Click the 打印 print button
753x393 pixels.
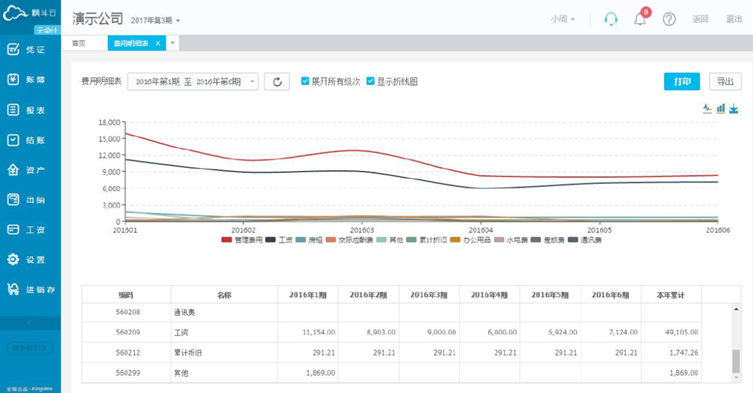[682, 82]
